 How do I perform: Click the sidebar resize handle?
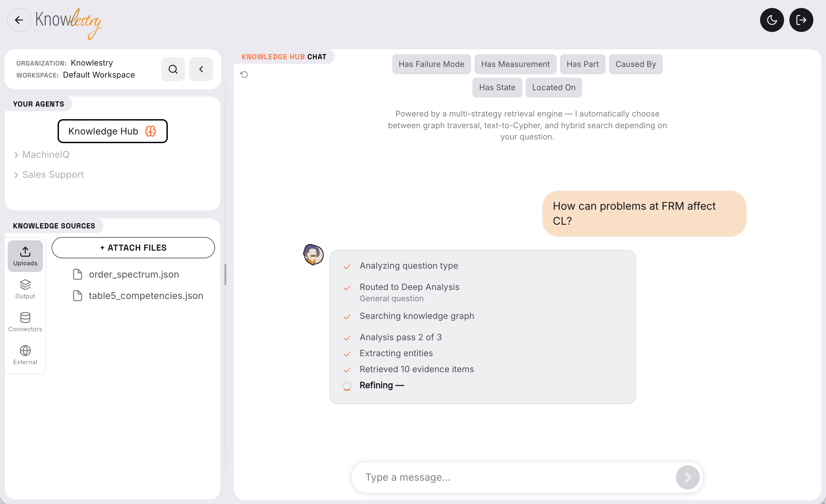pos(225,275)
